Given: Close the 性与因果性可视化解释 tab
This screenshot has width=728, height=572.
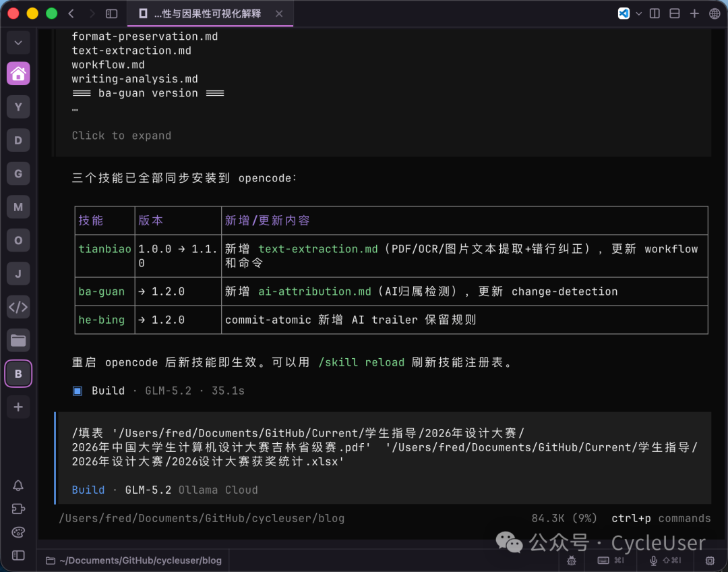Looking at the screenshot, I should [x=279, y=13].
